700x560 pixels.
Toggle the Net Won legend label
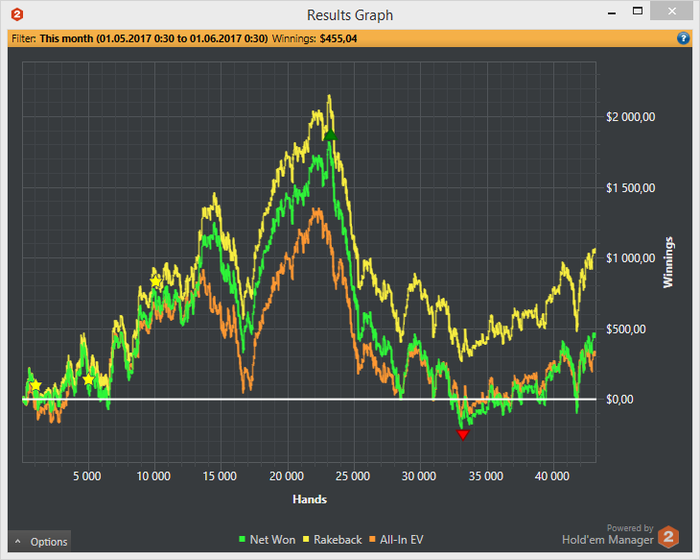272,540
